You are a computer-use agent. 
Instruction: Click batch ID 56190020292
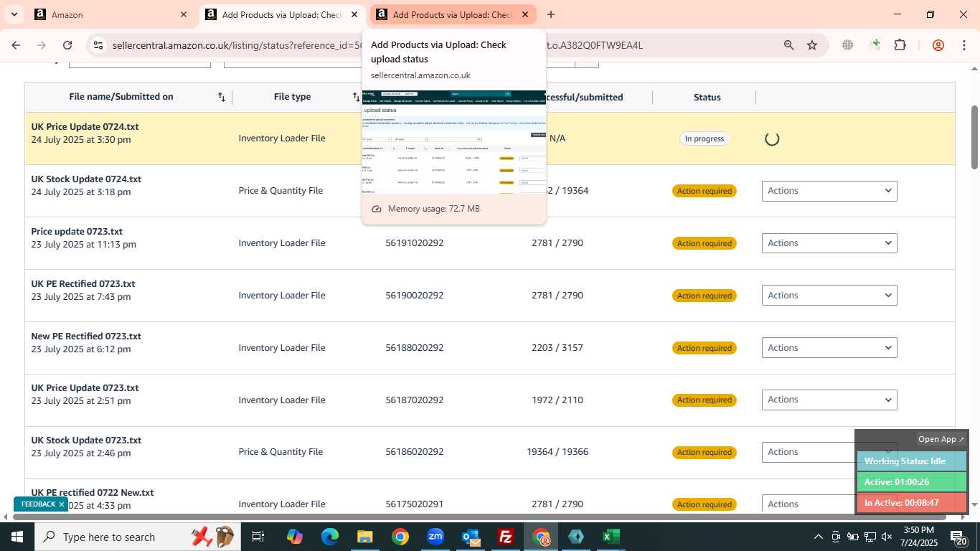pyautogui.click(x=414, y=296)
